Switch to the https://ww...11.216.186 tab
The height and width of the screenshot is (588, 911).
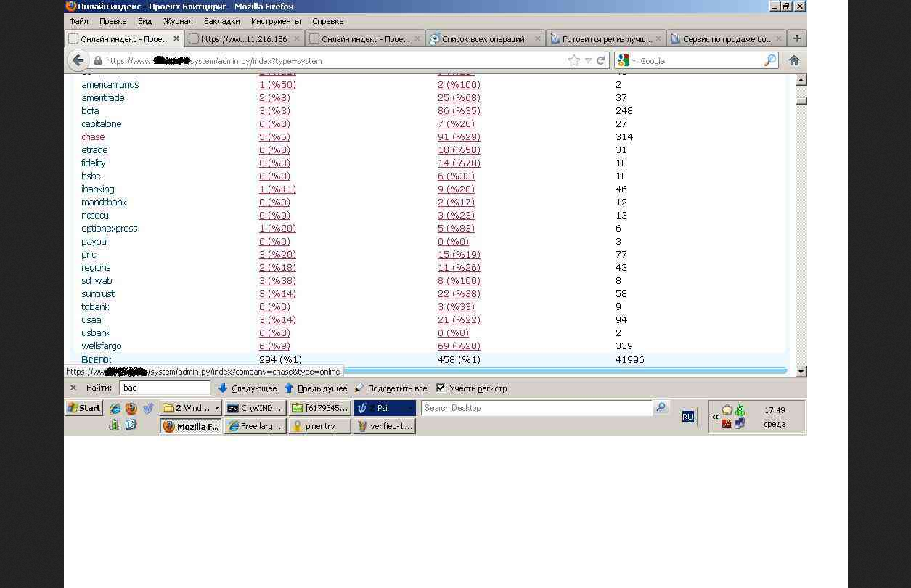click(x=244, y=39)
